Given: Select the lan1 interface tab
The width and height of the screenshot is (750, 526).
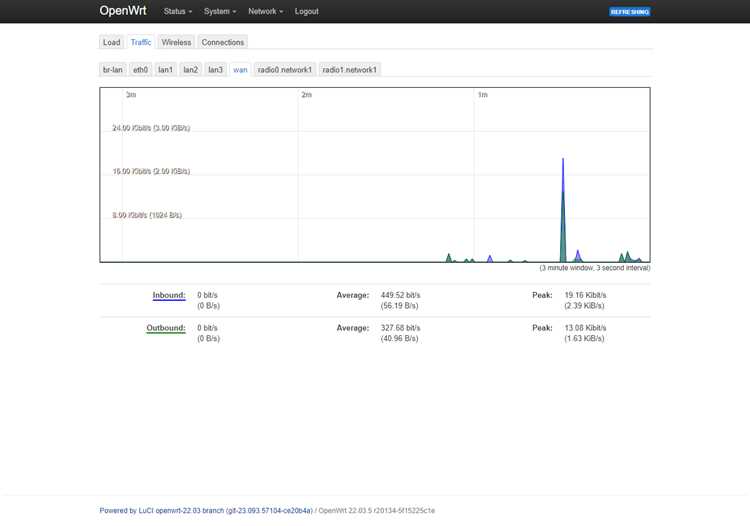Looking at the screenshot, I should click(x=165, y=70).
